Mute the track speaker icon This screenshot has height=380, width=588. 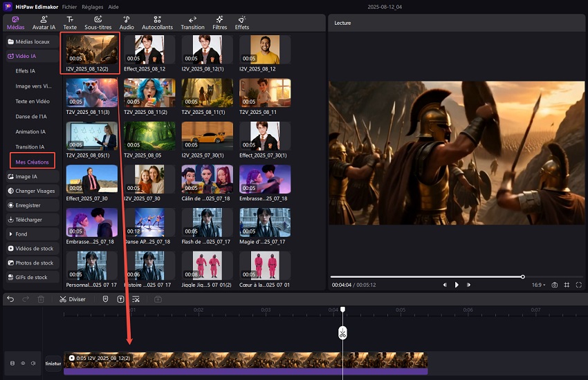click(x=33, y=363)
